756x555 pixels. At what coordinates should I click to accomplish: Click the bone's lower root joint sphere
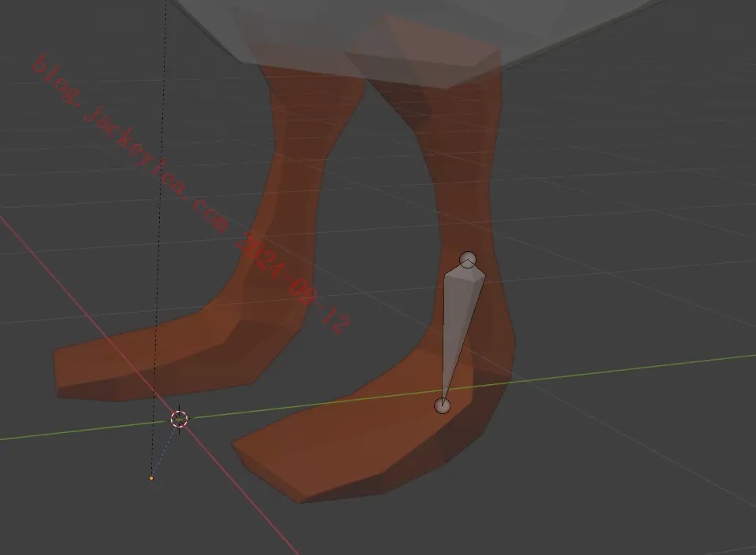pyautogui.click(x=442, y=405)
